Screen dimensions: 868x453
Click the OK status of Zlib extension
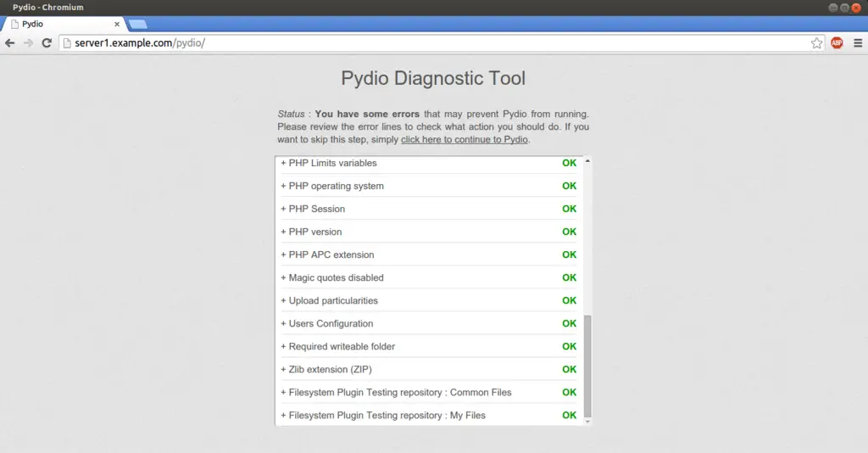click(569, 369)
